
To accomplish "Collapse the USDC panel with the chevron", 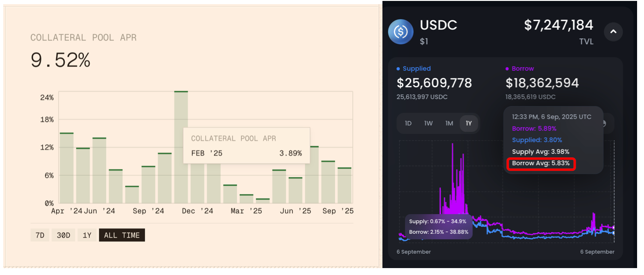I will point(613,32).
